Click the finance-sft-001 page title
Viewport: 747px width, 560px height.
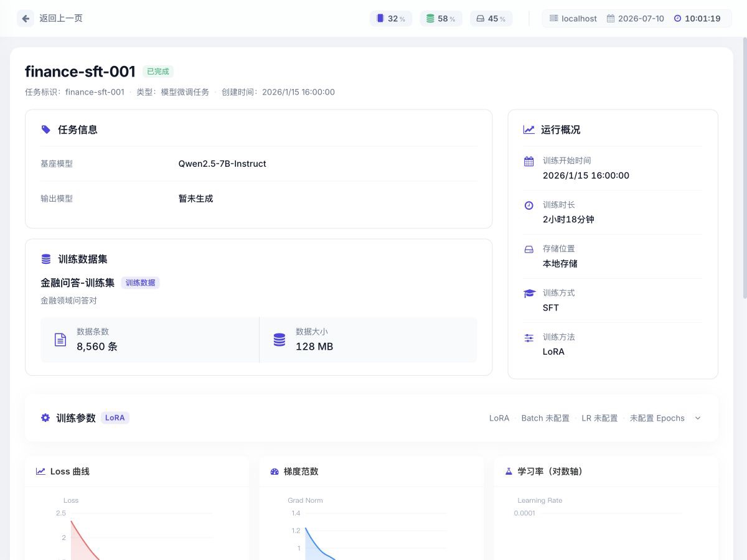click(x=80, y=72)
